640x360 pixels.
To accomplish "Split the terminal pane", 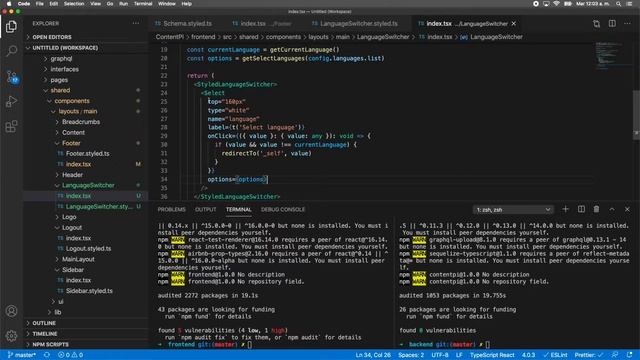I will [x=581, y=209].
